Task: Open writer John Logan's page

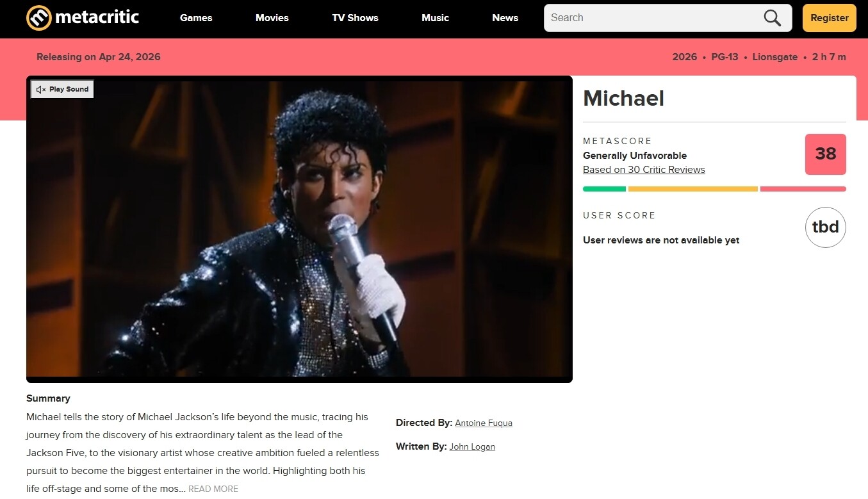Action: coord(472,446)
